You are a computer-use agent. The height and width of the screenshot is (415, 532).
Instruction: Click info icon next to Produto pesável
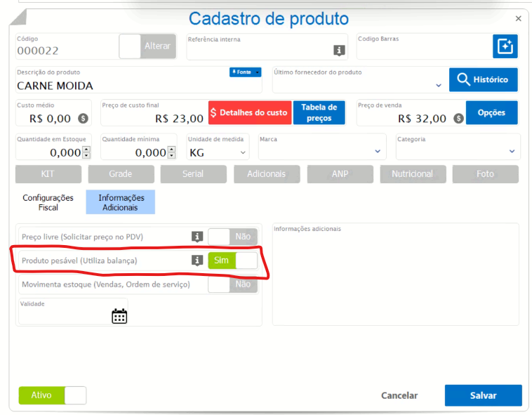pos(197,261)
